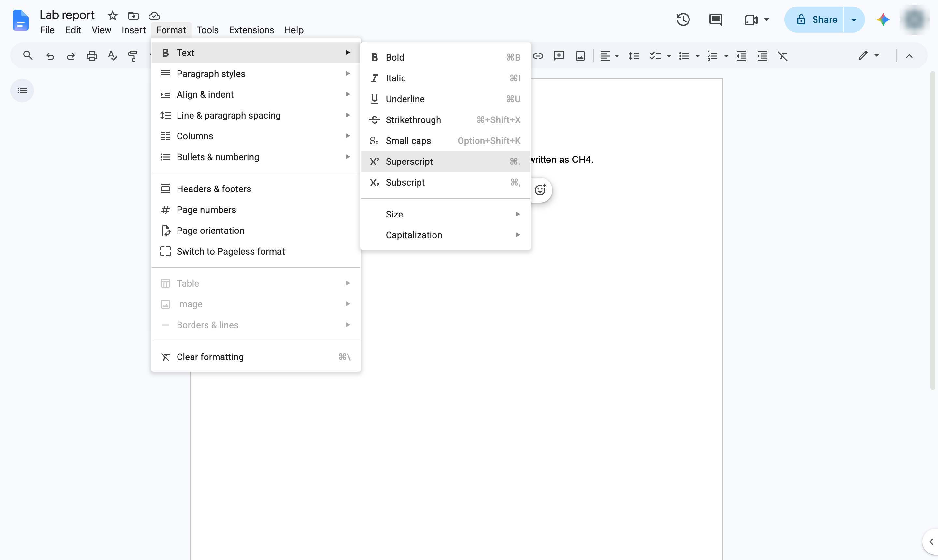This screenshot has width=938, height=560.
Task: Open the comments panel icon
Action: 716,20
